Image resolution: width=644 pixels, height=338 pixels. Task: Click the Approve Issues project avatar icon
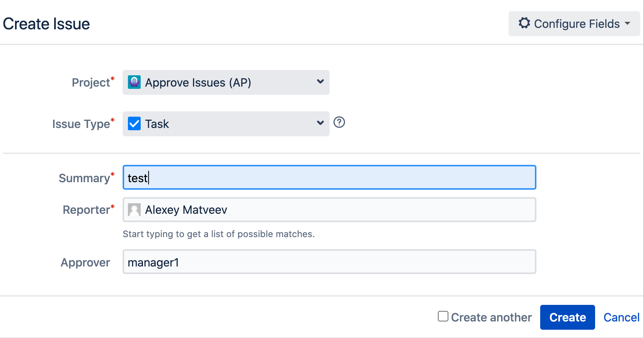(134, 82)
